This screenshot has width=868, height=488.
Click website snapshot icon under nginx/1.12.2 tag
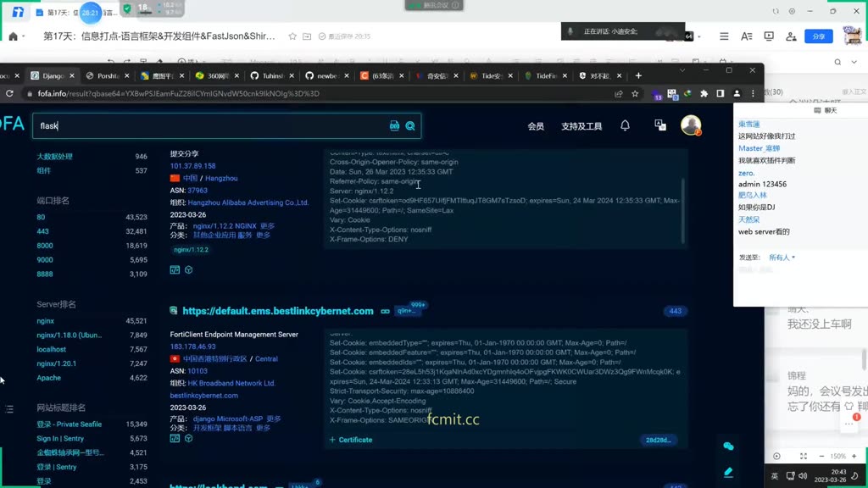(x=175, y=270)
